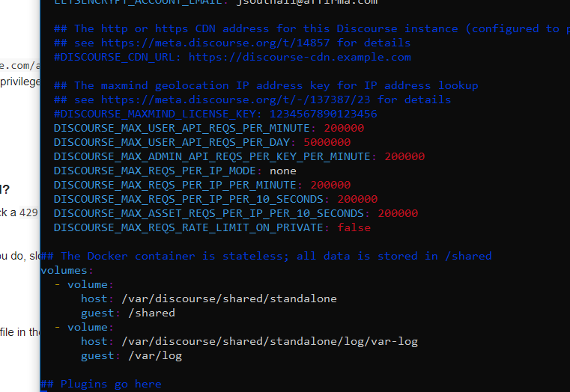This screenshot has height=392, width=570.
Task: Click the DISCOURSE_MAX_USER_API_REQS_PER_MINUTE key
Action: coord(182,128)
